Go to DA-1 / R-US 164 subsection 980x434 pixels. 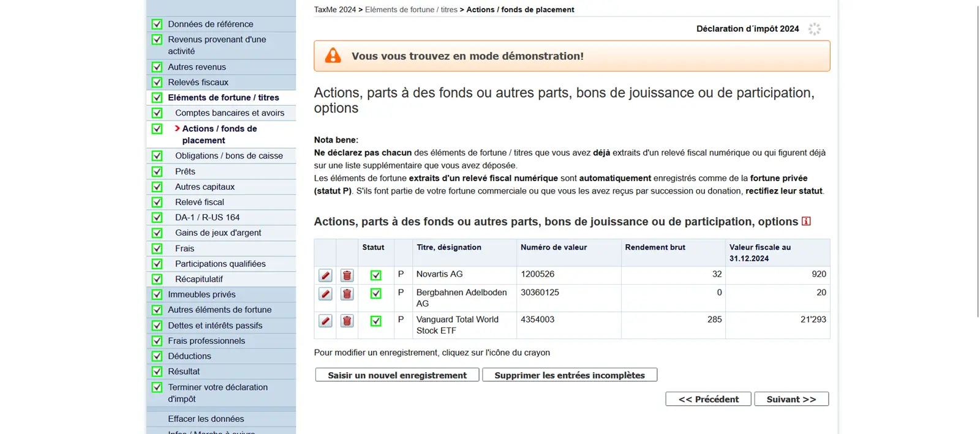[x=207, y=217]
